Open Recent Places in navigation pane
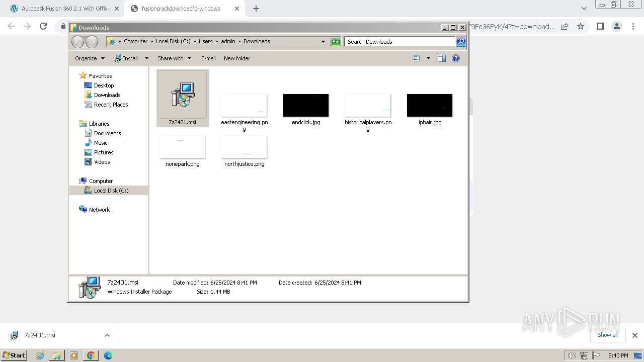644x362 pixels. pyautogui.click(x=111, y=105)
